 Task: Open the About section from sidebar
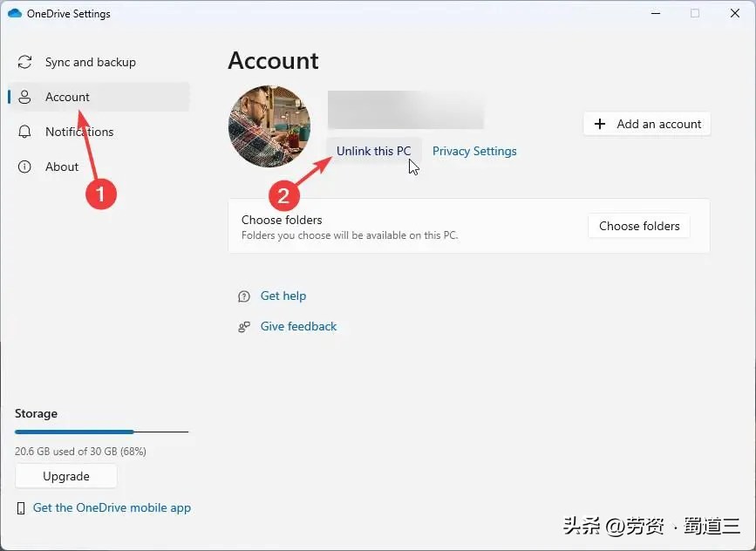62,167
